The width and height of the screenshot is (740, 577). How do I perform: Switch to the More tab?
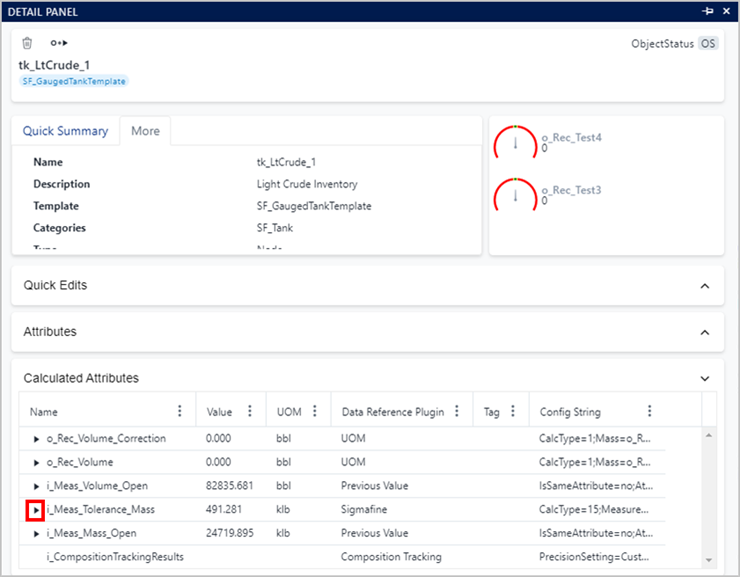145,131
